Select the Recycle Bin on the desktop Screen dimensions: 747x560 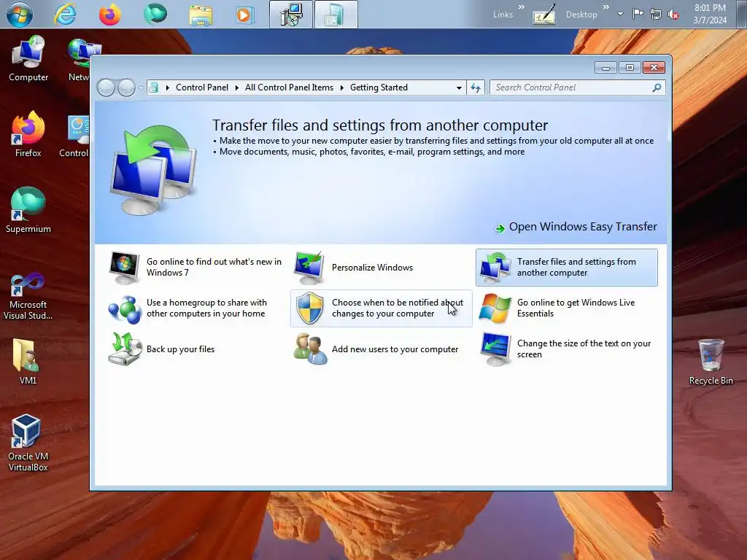[x=711, y=362]
